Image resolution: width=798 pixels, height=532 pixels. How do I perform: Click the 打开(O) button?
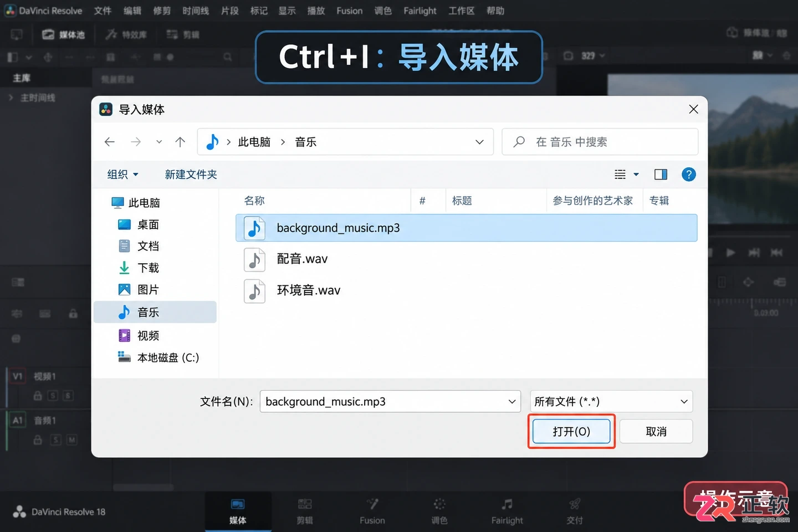[x=571, y=431]
